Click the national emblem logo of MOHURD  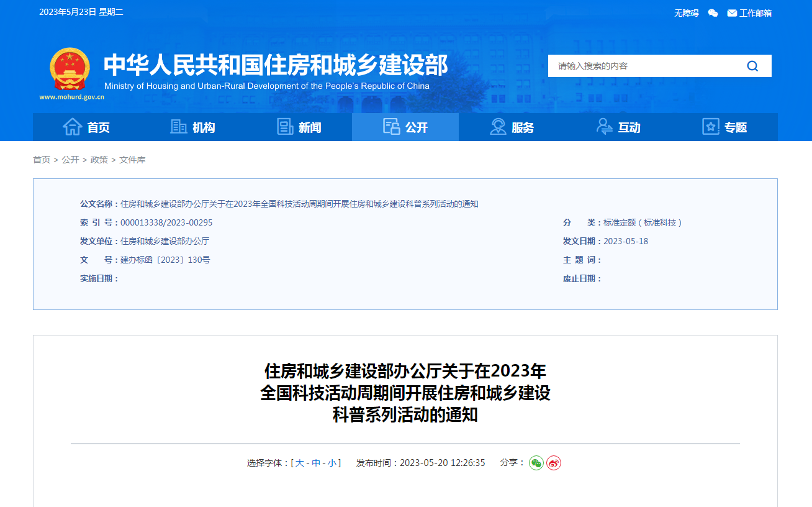69,68
